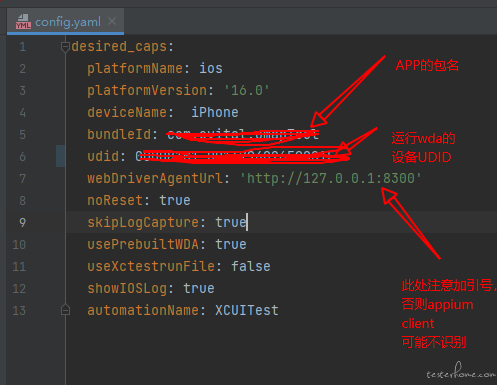Click the noReset true value
This screenshot has height=385, width=497.
click(x=175, y=200)
